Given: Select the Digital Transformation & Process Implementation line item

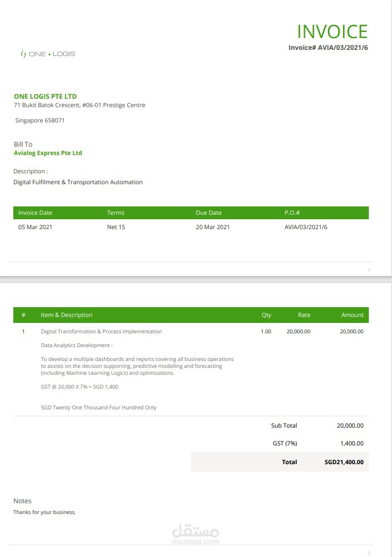Looking at the screenshot, I should 101,331.
